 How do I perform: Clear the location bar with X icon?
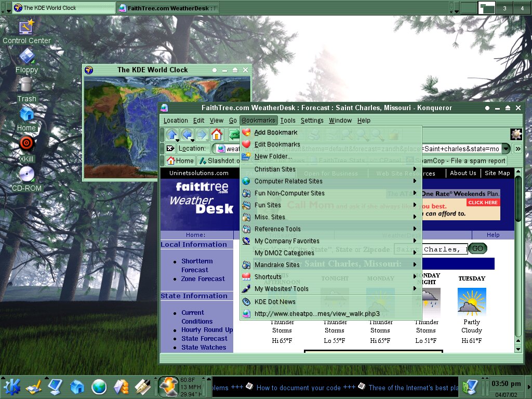pos(170,148)
